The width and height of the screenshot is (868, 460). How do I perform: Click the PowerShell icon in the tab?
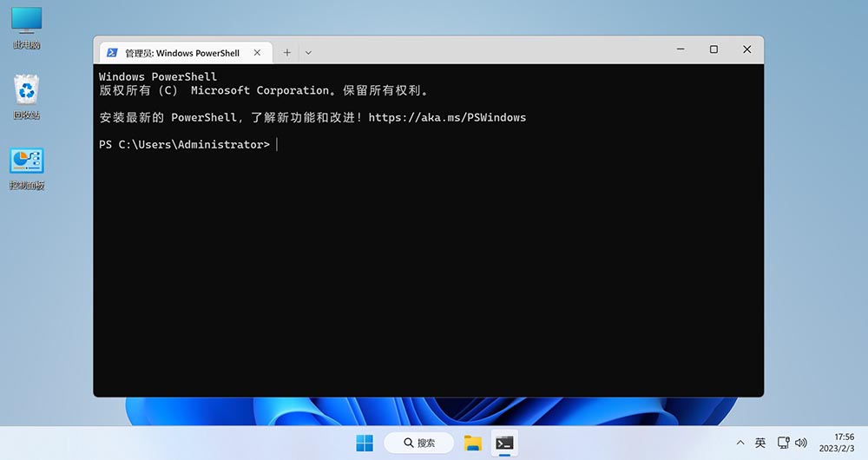click(112, 53)
